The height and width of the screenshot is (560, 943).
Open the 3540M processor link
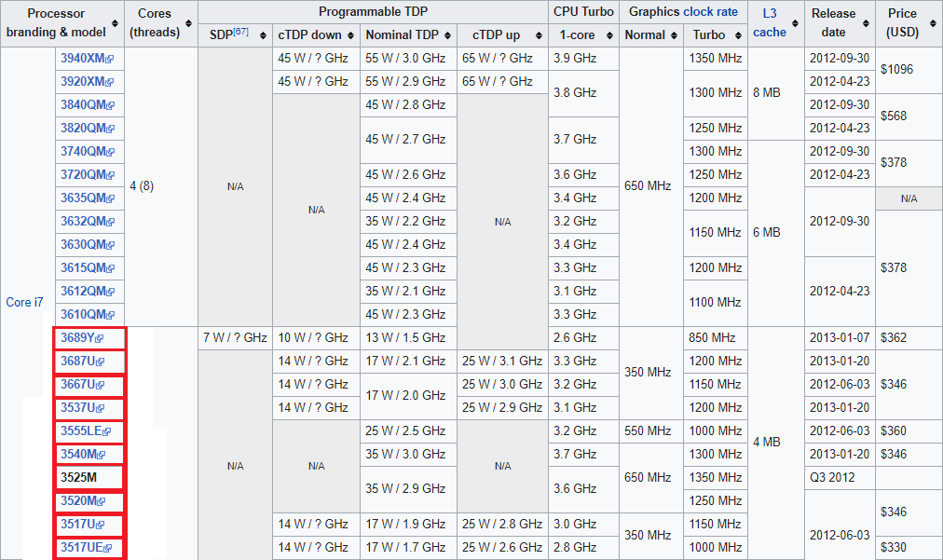[83, 454]
